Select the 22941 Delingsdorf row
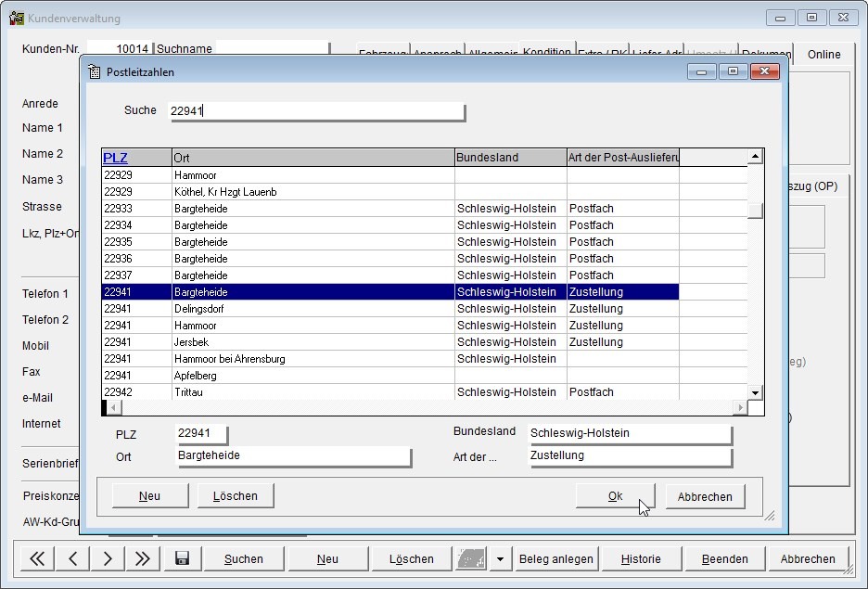The height and width of the screenshot is (589, 868). coord(390,308)
